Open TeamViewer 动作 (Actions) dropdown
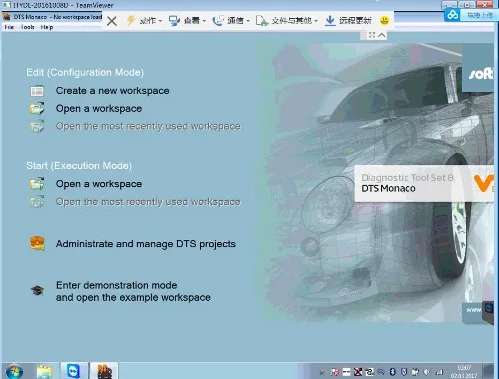The width and height of the screenshot is (499, 379). [144, 21]
